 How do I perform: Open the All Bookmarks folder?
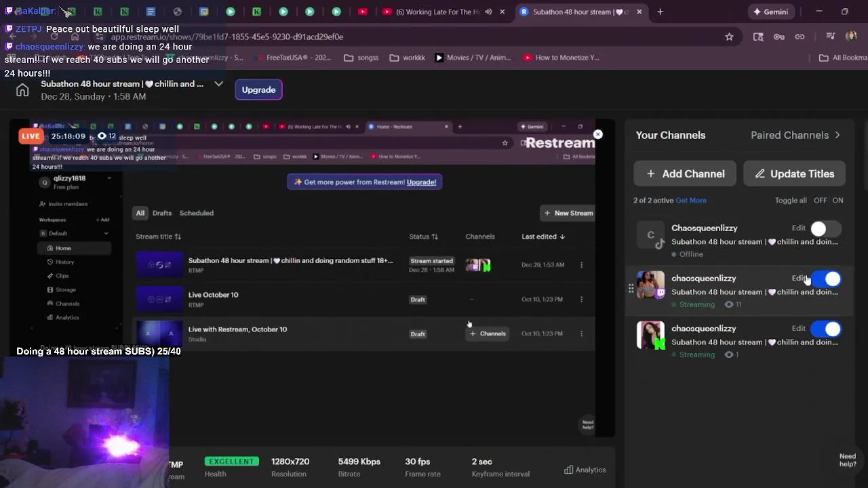843,58
